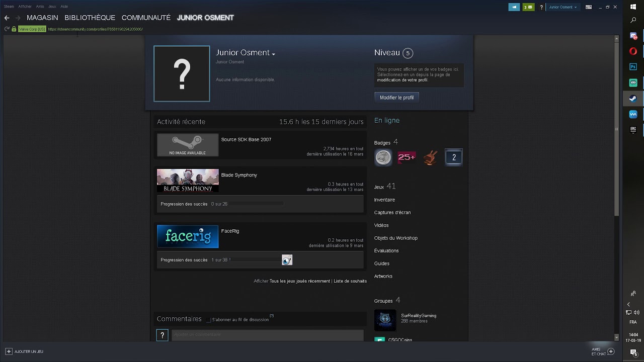644x362 pixels.
Task: Expand the Junior Osment profile name dropdown
Action: point(273,54)
